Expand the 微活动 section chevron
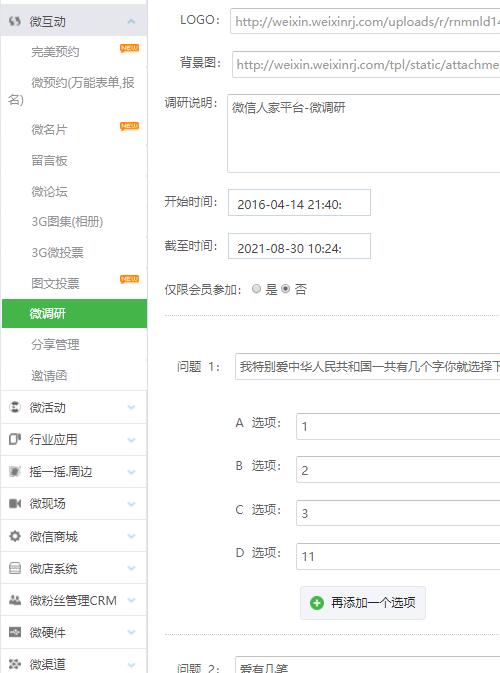 [131, 407]
